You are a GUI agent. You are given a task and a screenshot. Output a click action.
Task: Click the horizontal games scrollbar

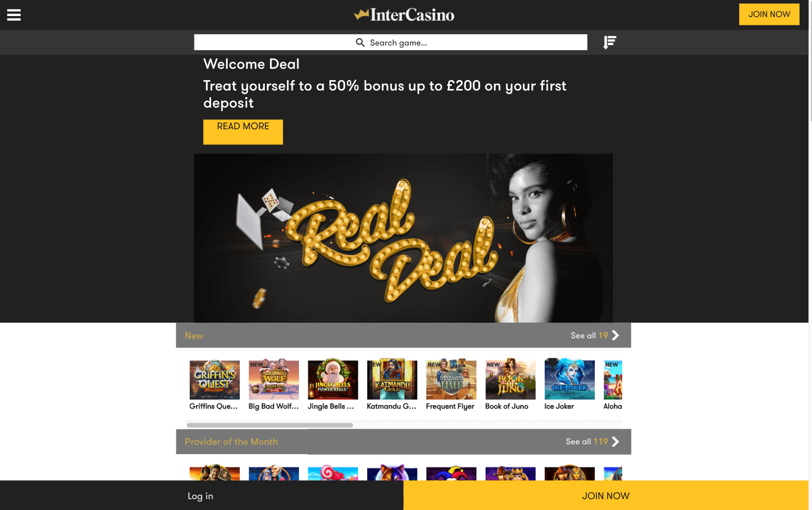tap(270, 425)
